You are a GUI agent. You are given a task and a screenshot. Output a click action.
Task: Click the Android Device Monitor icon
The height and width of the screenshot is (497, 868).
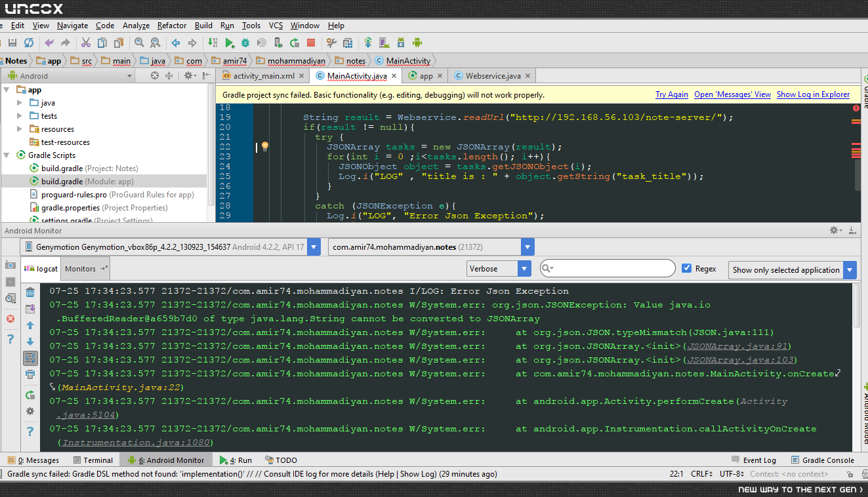(x=417, y=43)
